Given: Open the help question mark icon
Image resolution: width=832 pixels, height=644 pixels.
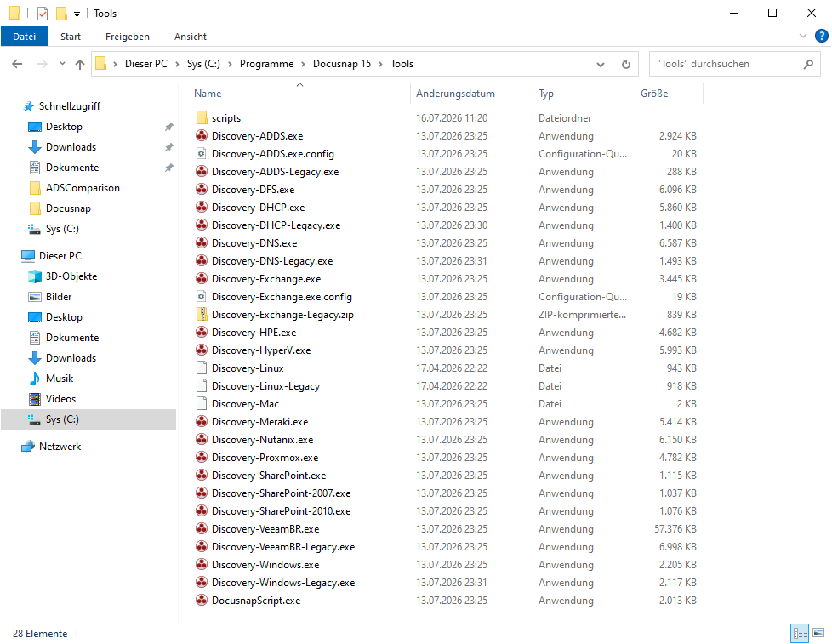Looking at the screenshot, I should (822, 36).
